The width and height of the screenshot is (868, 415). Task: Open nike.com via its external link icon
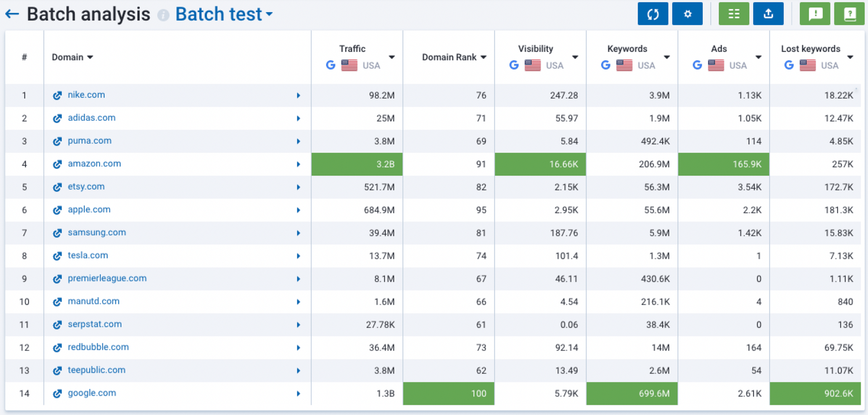pyautogui.click(x=57, y=95)
